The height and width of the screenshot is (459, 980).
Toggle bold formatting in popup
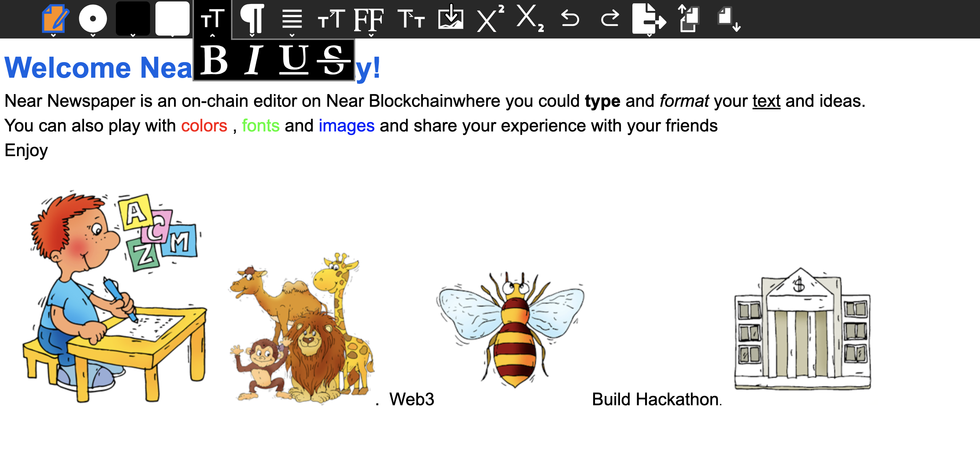(214, 60)
